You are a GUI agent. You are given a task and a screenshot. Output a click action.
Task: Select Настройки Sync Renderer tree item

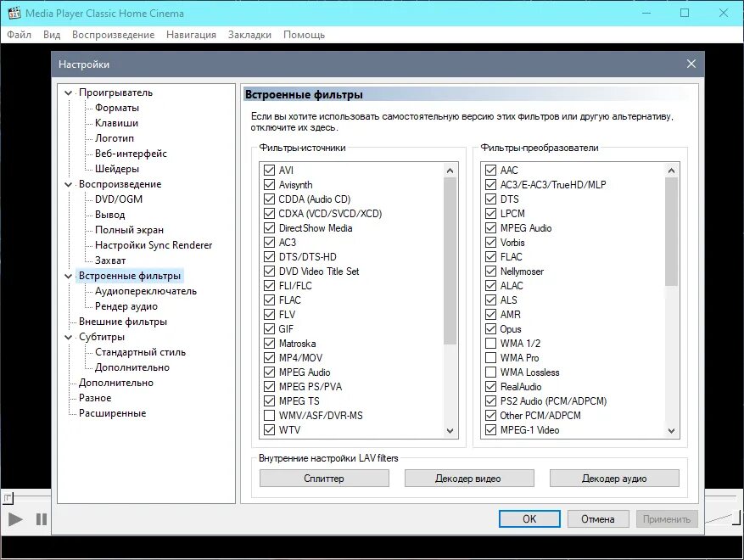[154, 245]
